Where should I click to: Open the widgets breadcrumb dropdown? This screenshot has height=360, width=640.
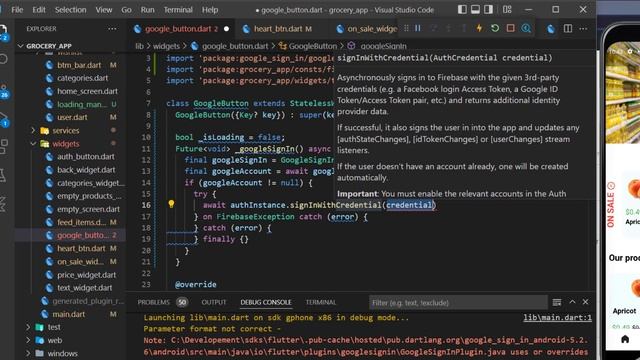pos(166,46)
